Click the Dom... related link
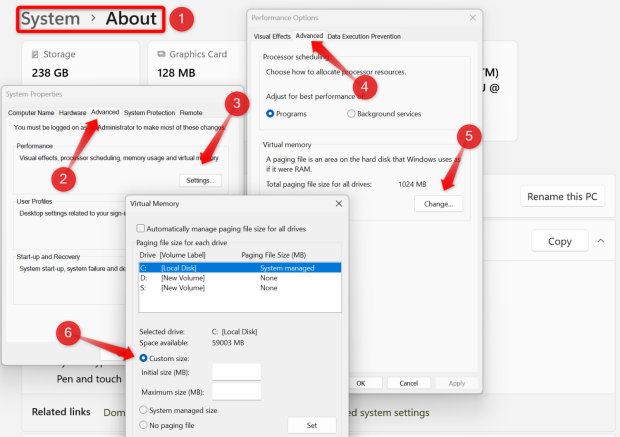Image resolution: width=620 pixels, height=437 pixels. tap(114, 412)
